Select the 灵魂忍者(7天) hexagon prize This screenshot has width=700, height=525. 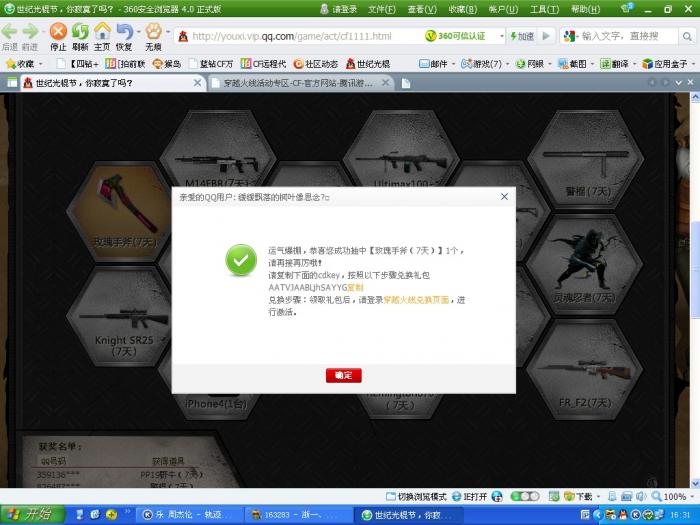[585, 264]
